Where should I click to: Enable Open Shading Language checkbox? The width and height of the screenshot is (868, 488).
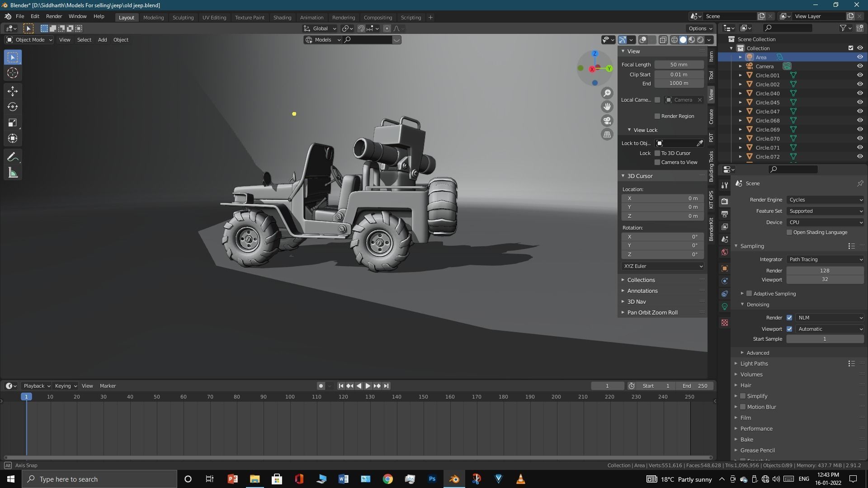click(789, 232)
